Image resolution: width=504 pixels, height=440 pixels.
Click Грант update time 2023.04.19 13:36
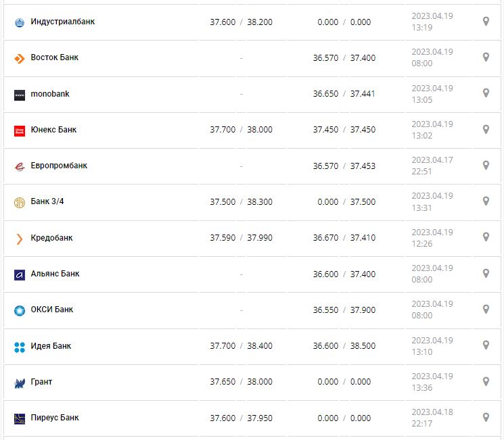[432, 381]
